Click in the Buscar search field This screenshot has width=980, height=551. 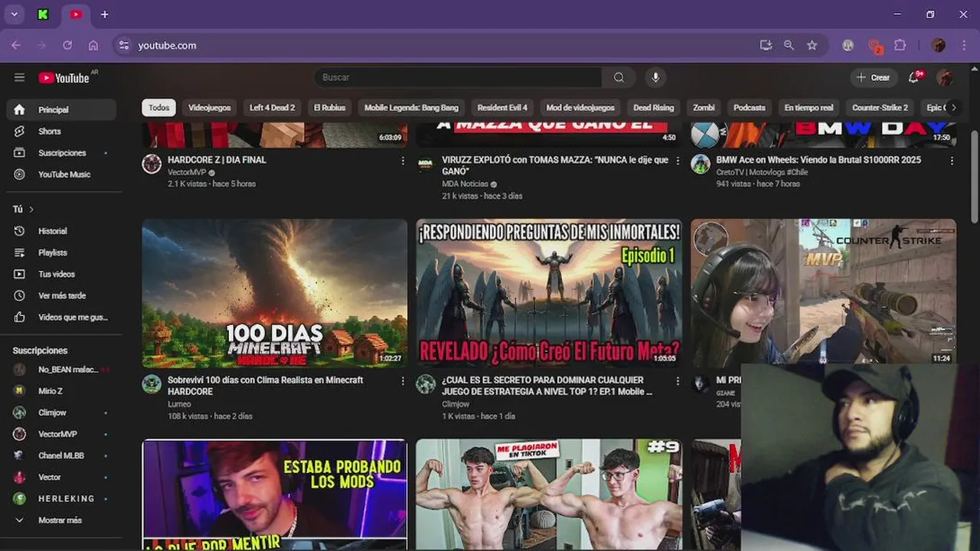[458, 77]
